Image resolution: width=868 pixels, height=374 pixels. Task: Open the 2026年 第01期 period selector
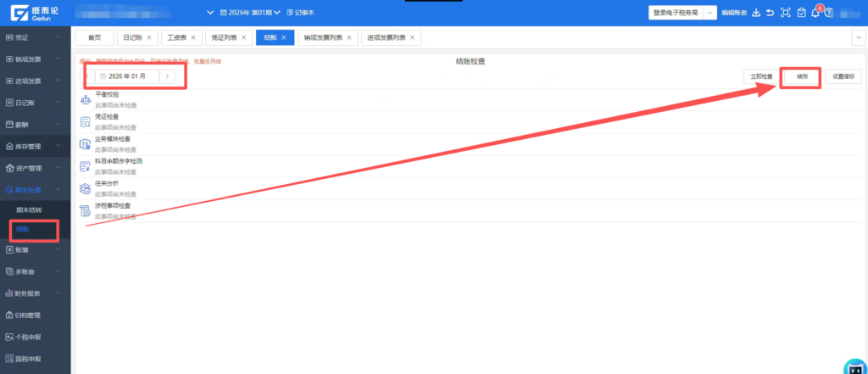click(249, 13)
